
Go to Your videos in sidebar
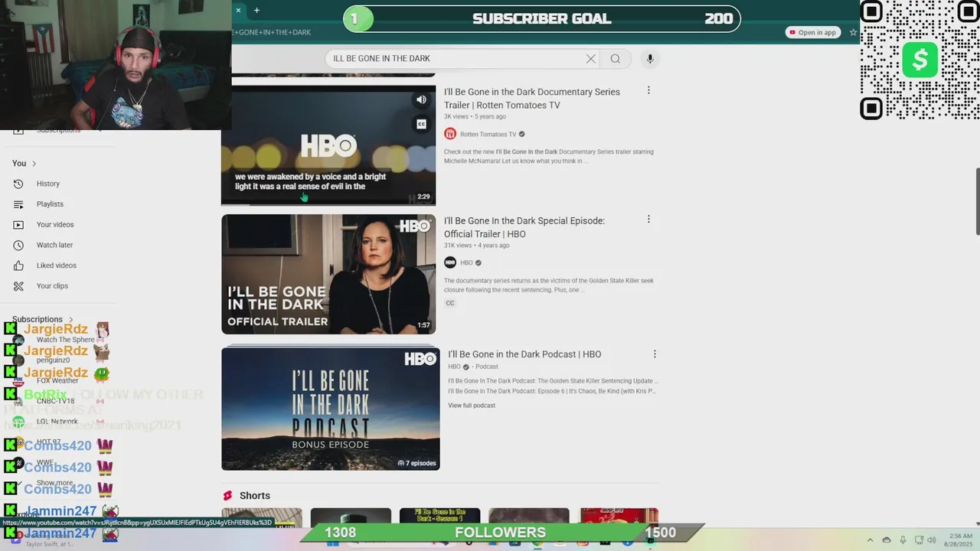pos(55,225)
